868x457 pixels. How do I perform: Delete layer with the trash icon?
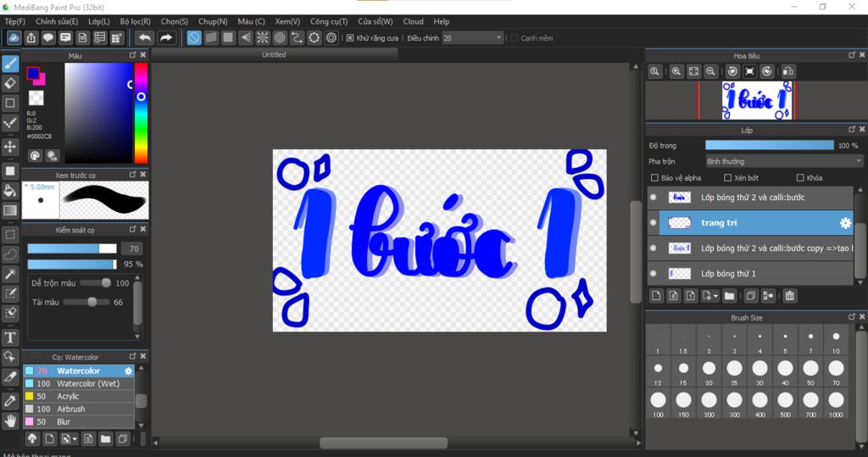[789, 296]
